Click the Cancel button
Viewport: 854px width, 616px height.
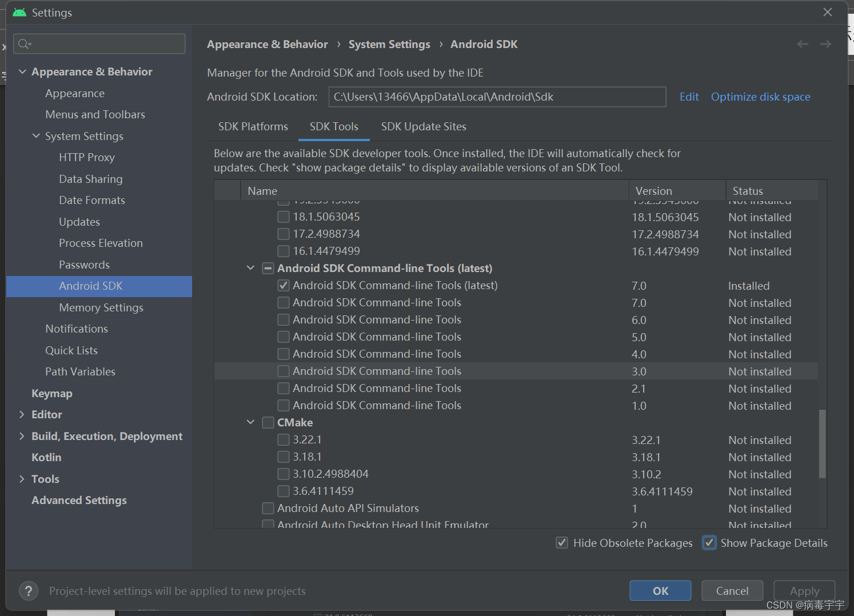732,591
